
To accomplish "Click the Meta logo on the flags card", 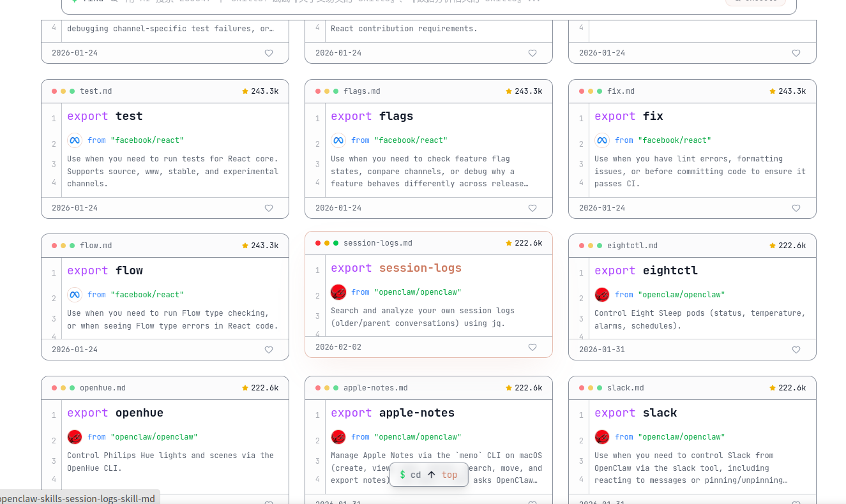I will tap(338, 140).
